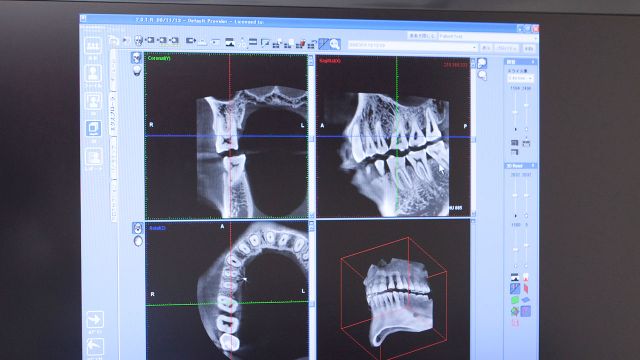The image size is (640, 360).
Task: Click the skull icon beside Axial view
Action: (x=138, y=228)
